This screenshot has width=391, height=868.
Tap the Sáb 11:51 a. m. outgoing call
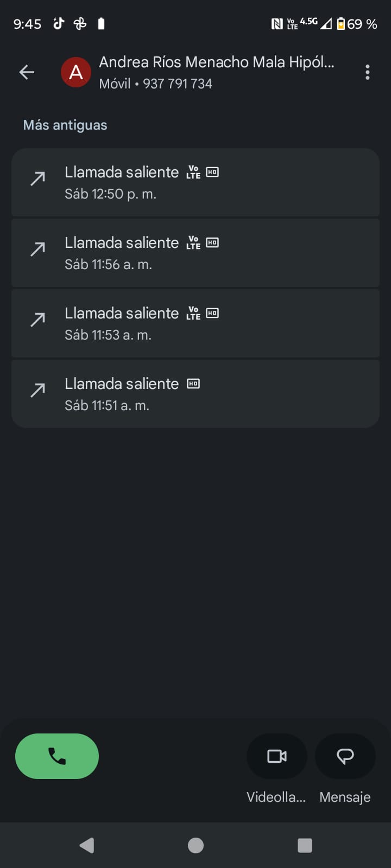tap(195, 394)
